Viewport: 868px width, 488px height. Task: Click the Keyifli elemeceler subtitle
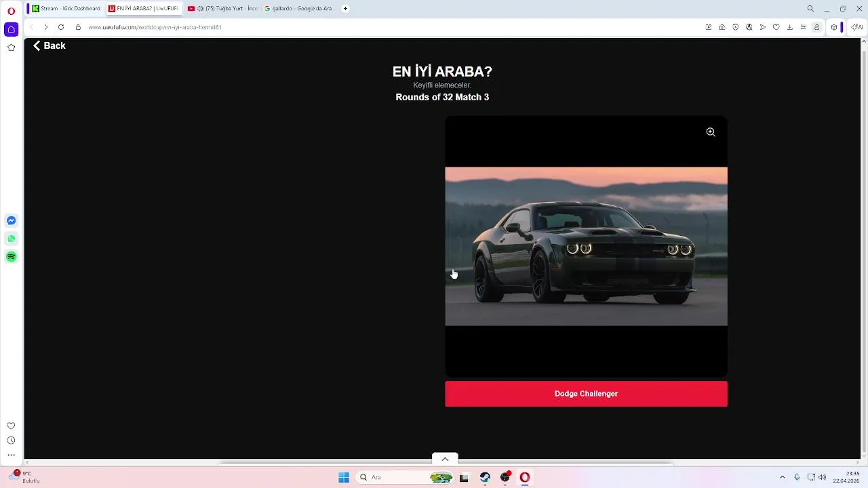coord(442,85)
